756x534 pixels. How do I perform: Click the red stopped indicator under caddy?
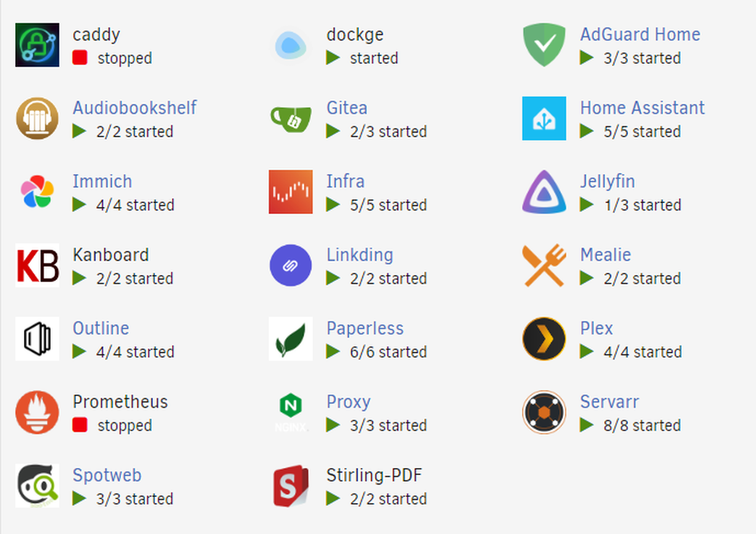(80, 58)
